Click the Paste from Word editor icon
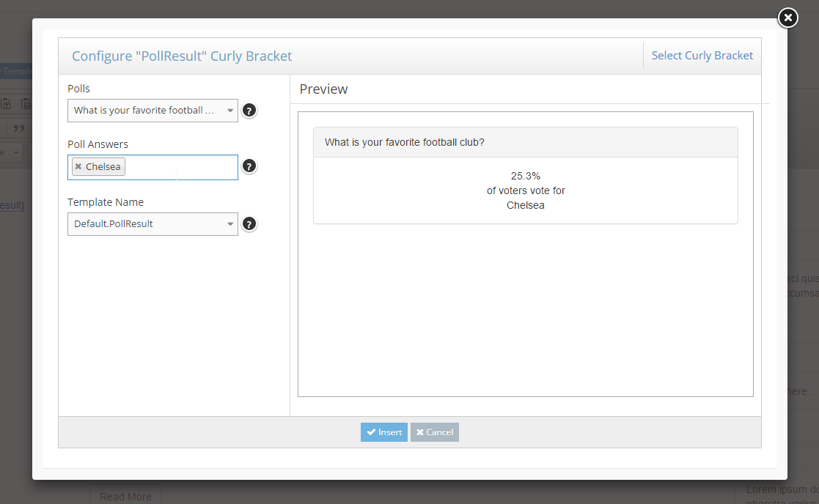819x504 pixels. (25, 103)
